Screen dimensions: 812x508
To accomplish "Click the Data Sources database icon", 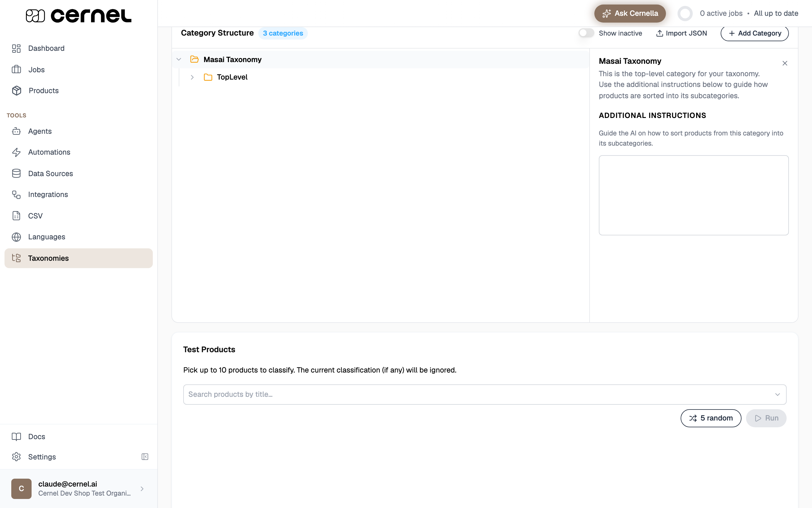I will click(x=16, y=173).
